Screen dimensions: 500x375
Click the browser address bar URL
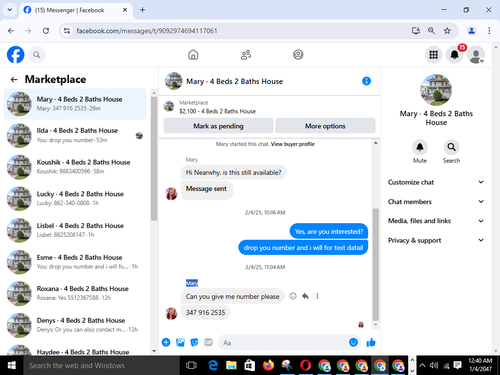[x=147, y=31]
